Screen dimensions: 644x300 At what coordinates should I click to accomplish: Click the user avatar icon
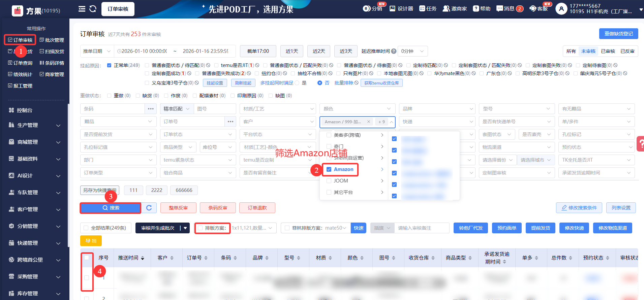point(561,9)
